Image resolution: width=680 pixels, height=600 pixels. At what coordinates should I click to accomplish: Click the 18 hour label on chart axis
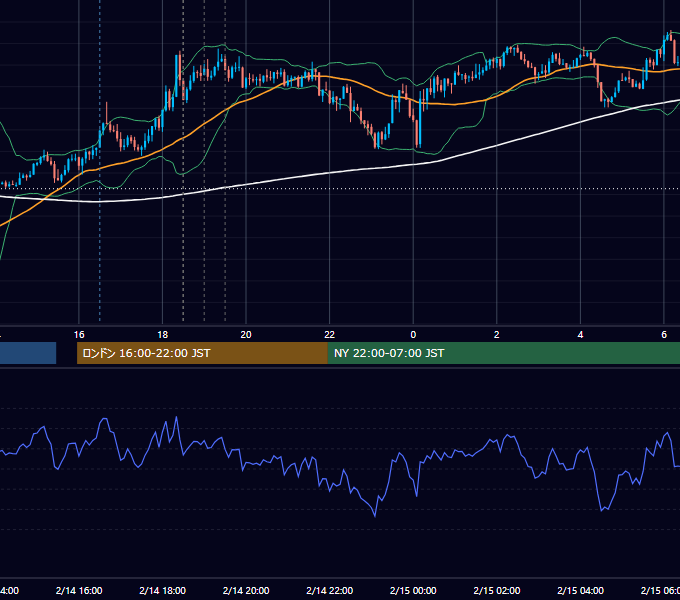pyautogui.click(x=163, y=335)
